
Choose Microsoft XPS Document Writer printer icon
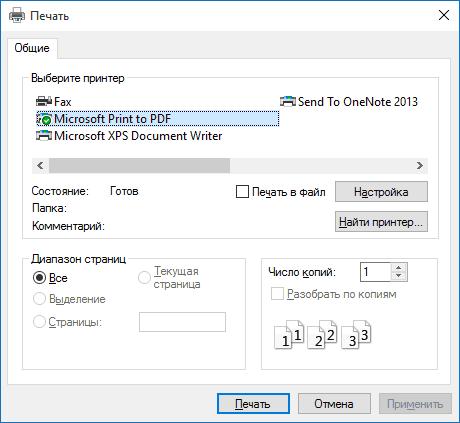[44, 135]
